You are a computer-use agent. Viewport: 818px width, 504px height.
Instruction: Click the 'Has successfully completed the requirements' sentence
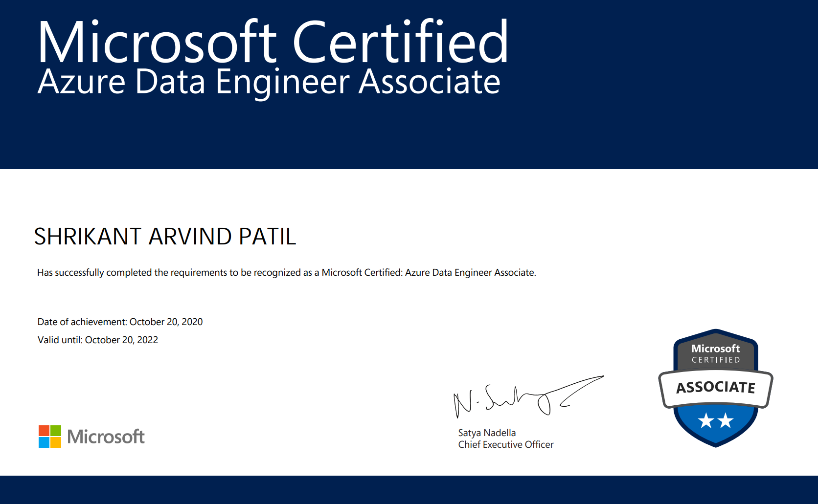tap(287, 273)
